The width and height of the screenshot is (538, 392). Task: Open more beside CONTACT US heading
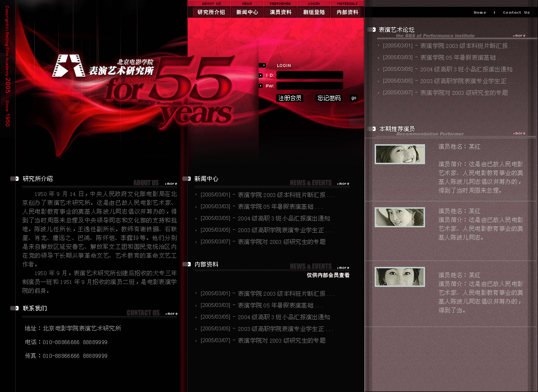click(172, 314)
